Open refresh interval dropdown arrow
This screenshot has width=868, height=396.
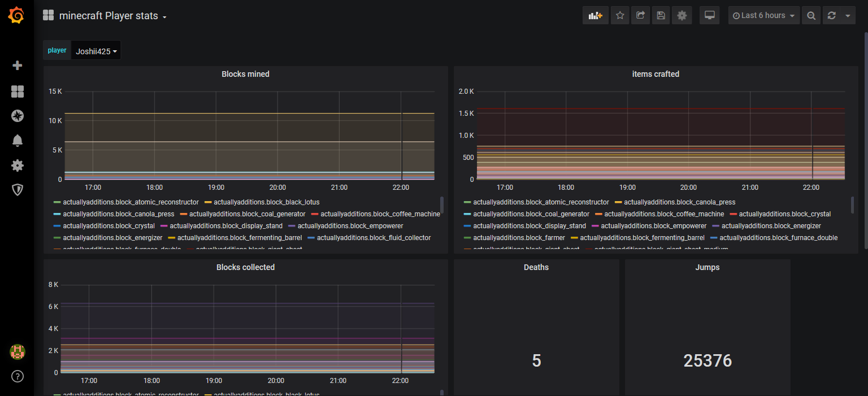click(x=847, y=16)
